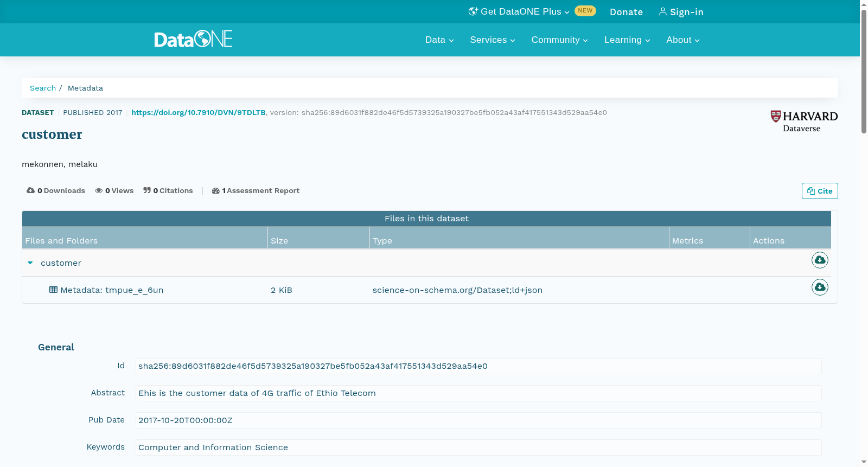This screenshot has height=467, width=868.
Task: Click the user icon beside Sign-in
Action: [663, 11]
